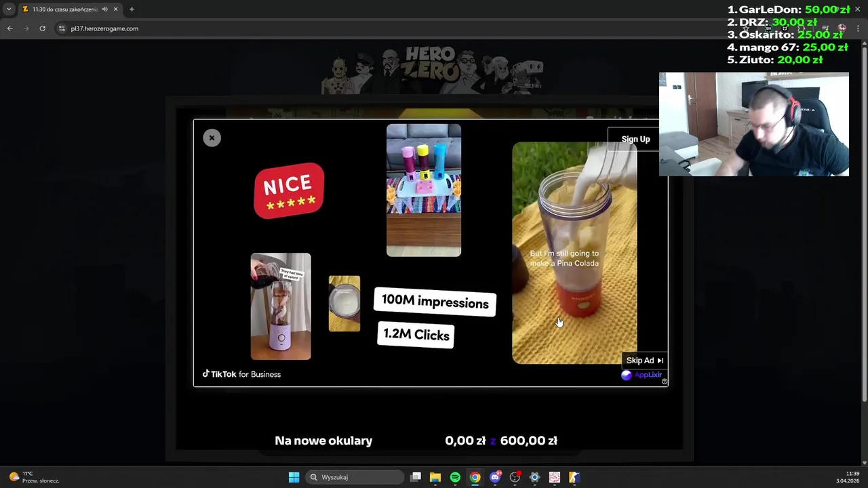Click the NICE five-star badge

289,190
